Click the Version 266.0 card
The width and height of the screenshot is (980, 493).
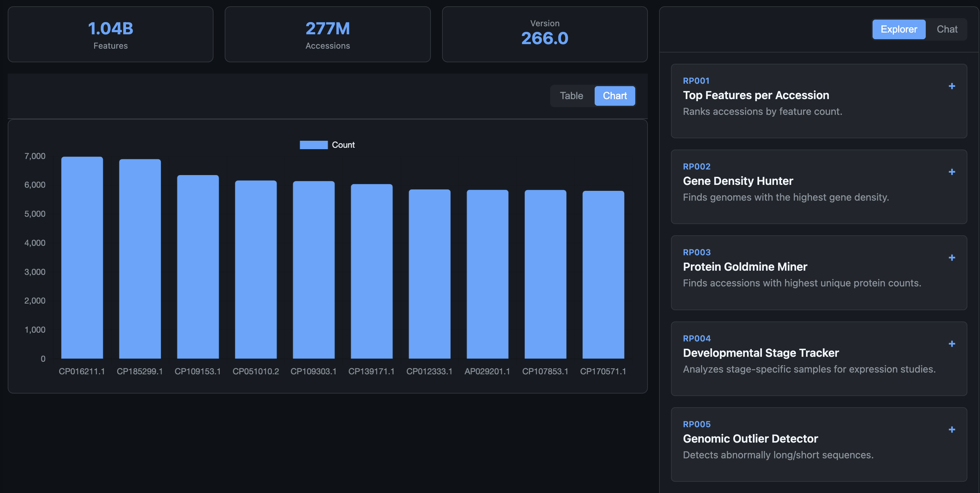pyautogui.click(x=544, y=34)
